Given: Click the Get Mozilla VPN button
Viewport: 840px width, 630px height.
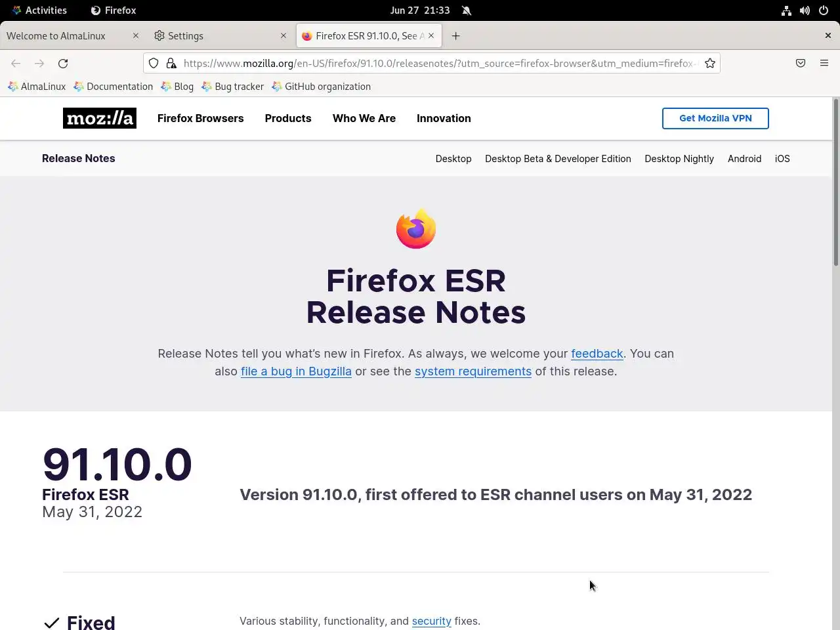Looking at the screenshot, I should [x=715, y=118].
